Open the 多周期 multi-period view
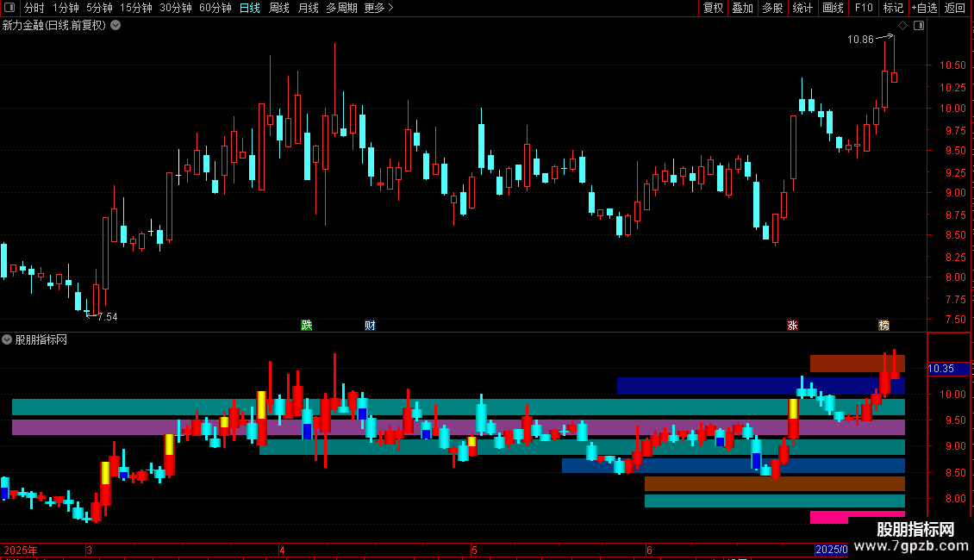Screen dimensions: 974x560 click(x=341, y=8)
